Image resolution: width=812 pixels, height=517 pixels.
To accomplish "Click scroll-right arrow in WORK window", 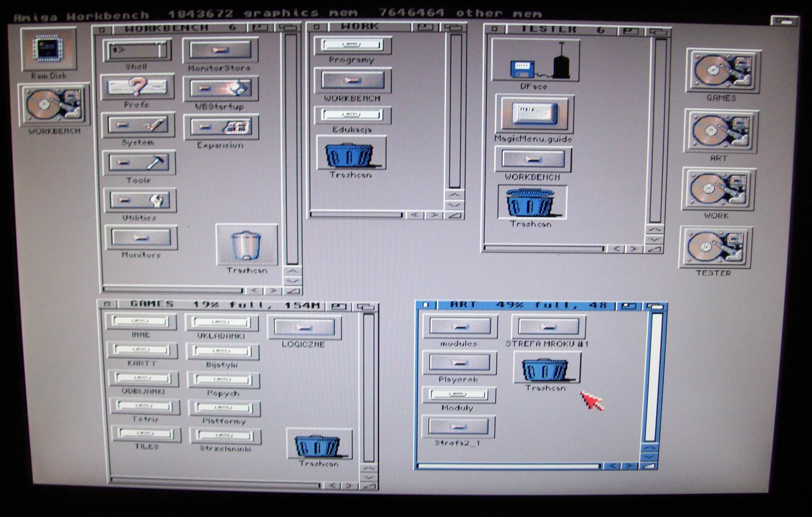I will click(x=434, y=215).
